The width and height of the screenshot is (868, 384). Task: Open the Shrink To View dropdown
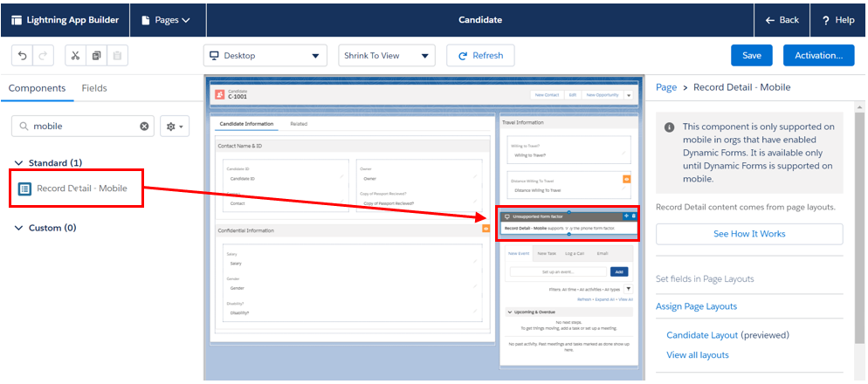(x=386, y=56)
